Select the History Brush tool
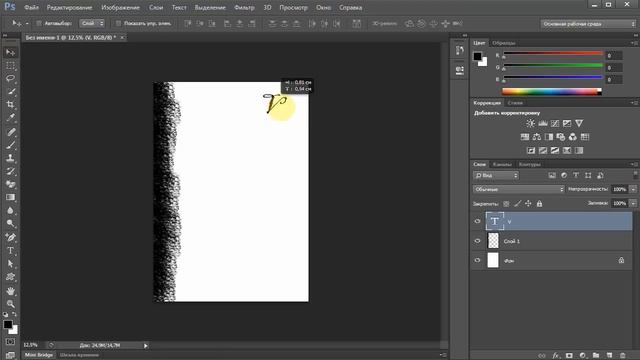Screen dimensions: 640x360 click(11, 171)
